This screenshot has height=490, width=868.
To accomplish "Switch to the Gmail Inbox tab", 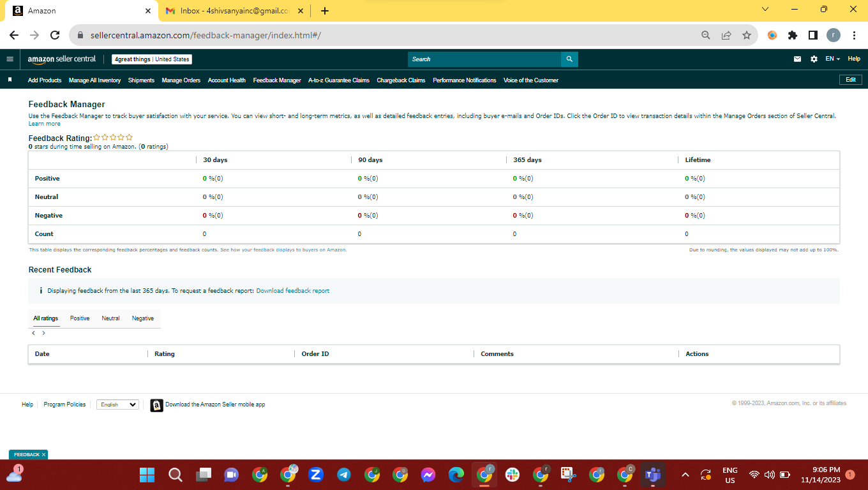I will pyautogui.click(x=235, y=11).
